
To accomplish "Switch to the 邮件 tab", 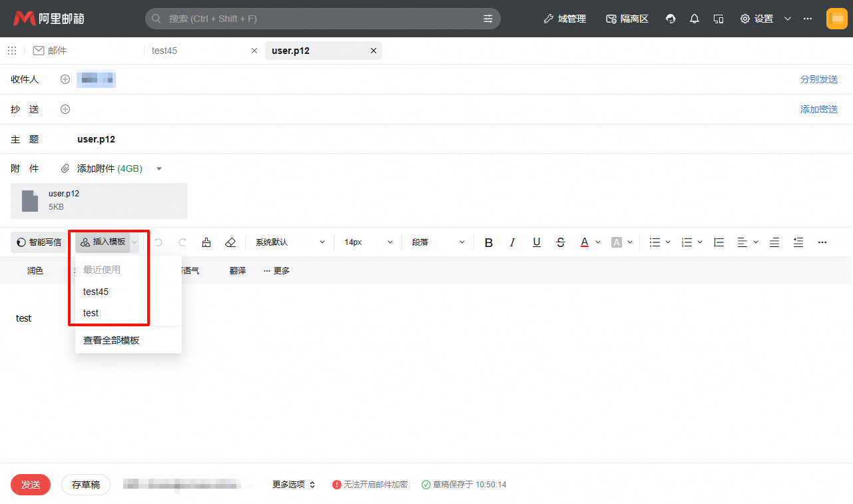I will (50, 51).
